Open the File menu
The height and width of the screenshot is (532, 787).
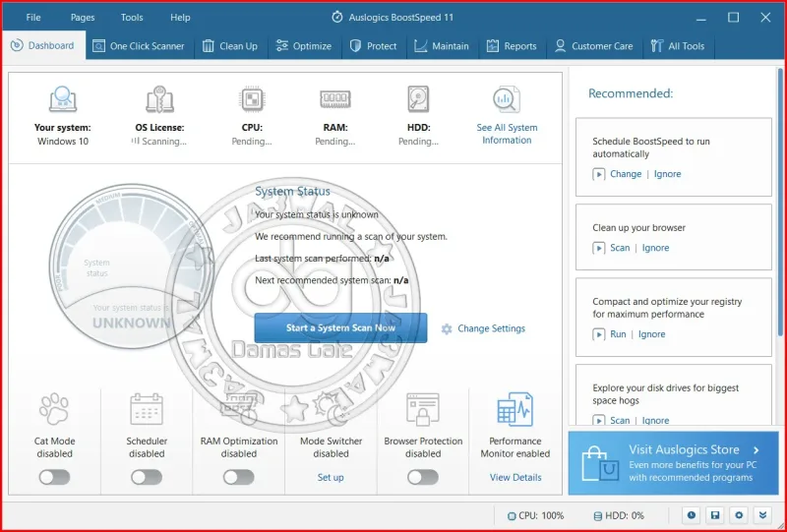point(33,17)
